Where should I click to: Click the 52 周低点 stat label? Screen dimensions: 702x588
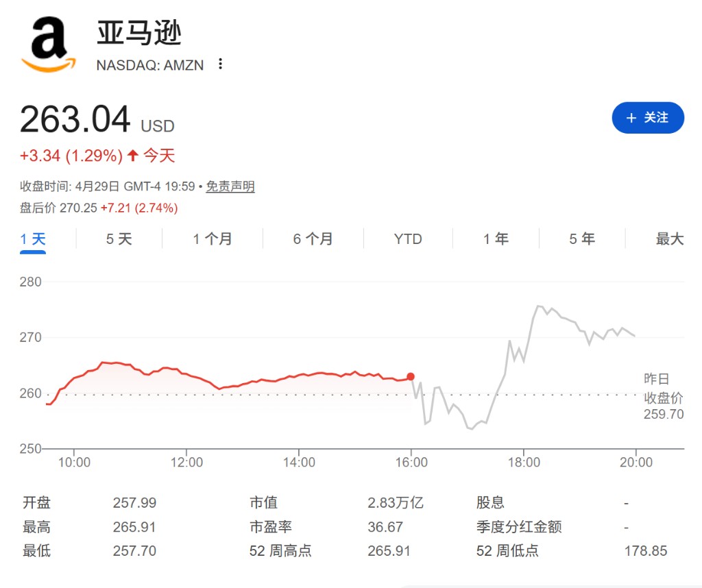coord(507,551)
